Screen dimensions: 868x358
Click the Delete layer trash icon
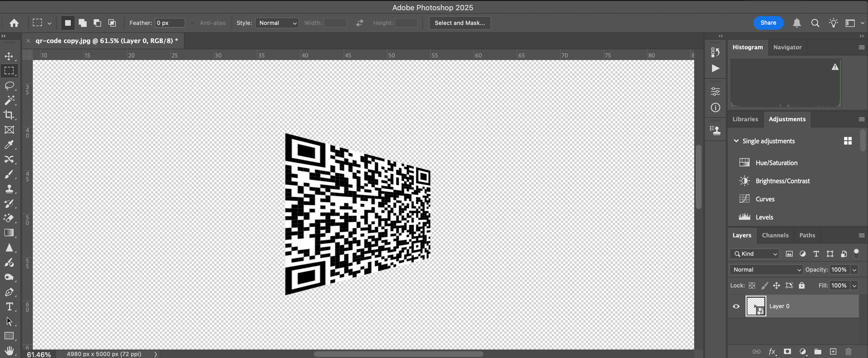[848, 351]
